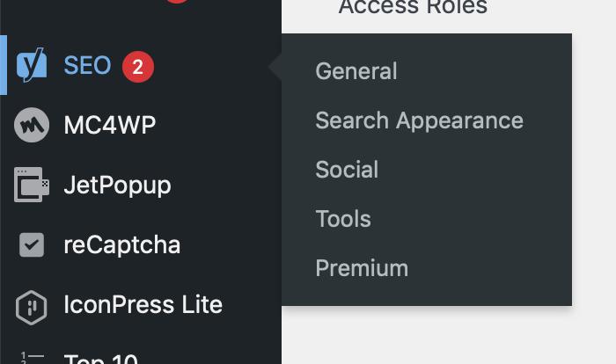Click the MC4WP round icon
This screenshot has height=364, width=616.
[x=32, y=126]
